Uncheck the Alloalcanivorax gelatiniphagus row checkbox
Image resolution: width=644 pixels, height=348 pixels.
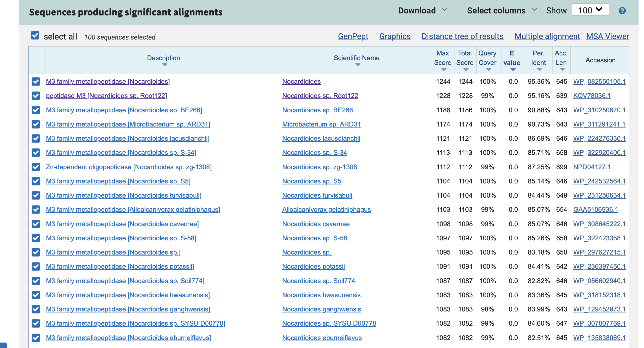pos(36,210)
